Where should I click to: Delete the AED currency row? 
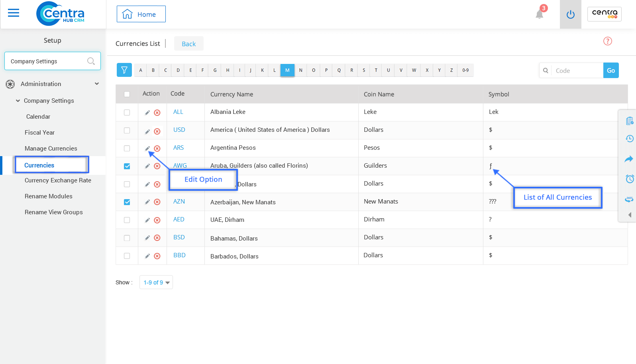(x=157, y=220)
